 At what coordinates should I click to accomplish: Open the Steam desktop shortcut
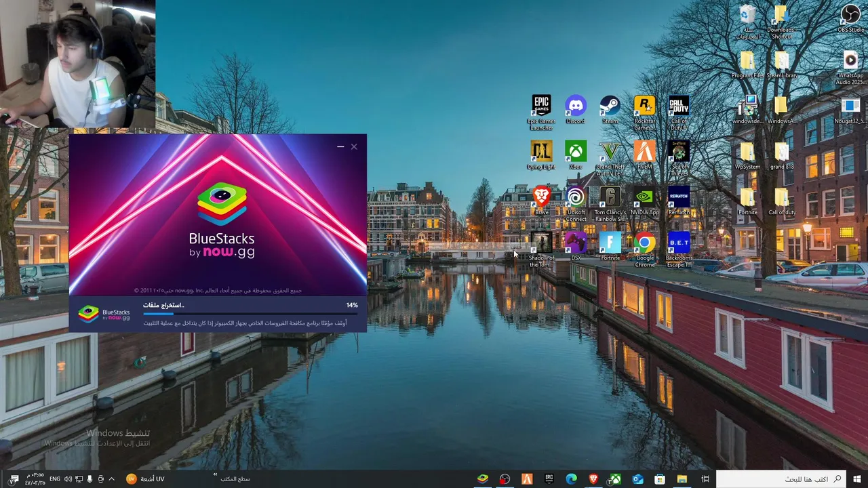click(610, 109)
